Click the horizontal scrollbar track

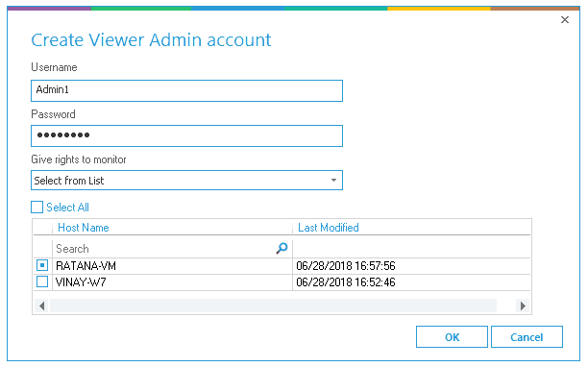coord(273,306)
